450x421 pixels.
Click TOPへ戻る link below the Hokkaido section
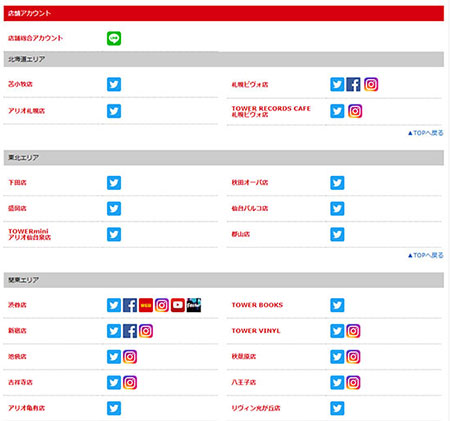click(426, 133)
